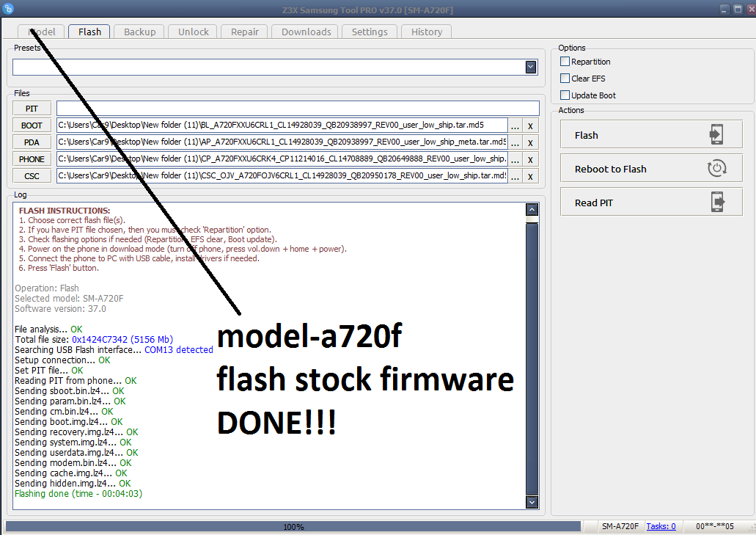The height and width of the screenshot is (535, 756).
Task: Click the CSC file path field
Action: click(x=282, y=175)
